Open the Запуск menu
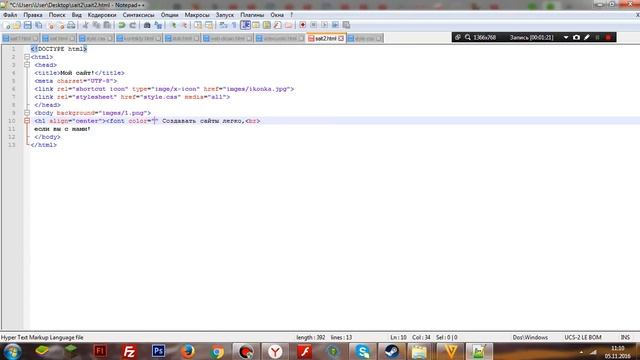This screenshot has width=640, height=360. pyautogui.click(x=224, y=15)
